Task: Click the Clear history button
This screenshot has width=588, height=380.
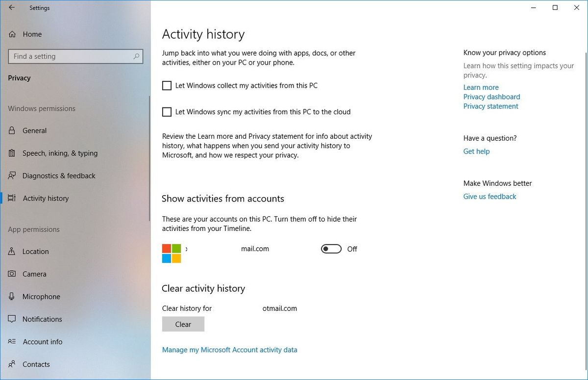Action: click(x=183, y=324)
